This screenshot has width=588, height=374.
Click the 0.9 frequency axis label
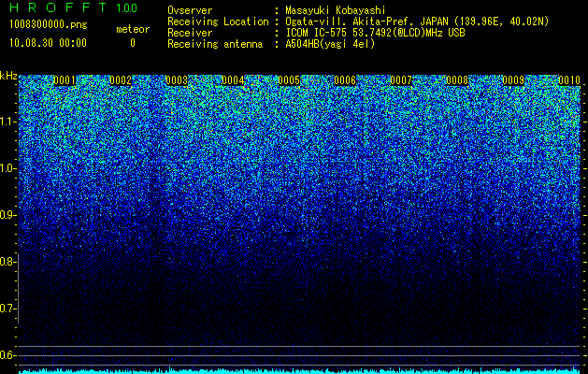tap(7, 215)
